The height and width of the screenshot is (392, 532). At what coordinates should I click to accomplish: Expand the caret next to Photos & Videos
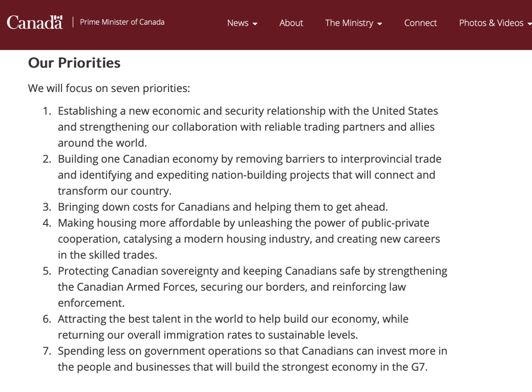(529, 24)
